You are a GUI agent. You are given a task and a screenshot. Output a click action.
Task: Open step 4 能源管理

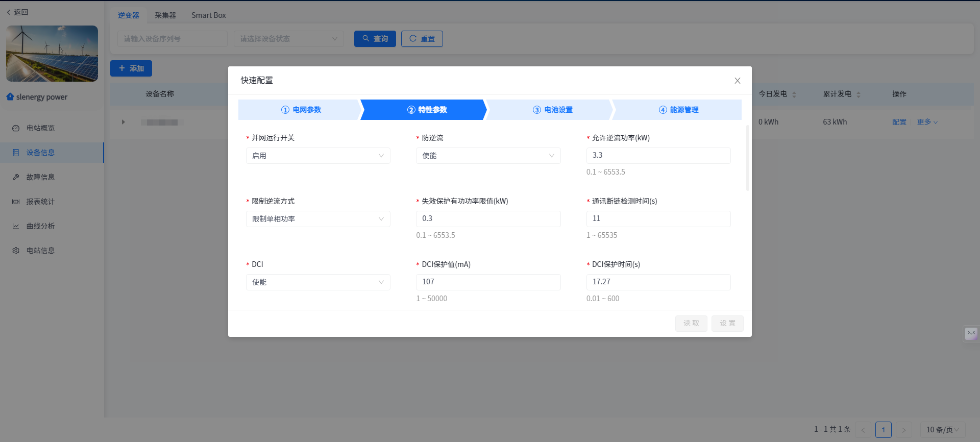(678, 110)
